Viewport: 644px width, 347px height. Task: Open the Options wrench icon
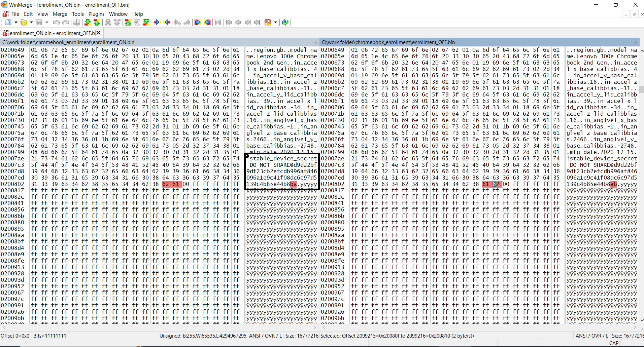[268, 23]
